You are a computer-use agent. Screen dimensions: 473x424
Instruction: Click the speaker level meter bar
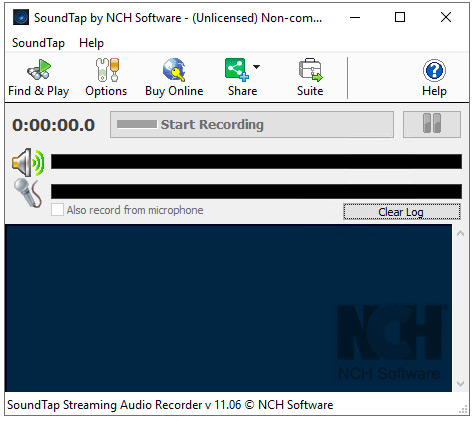(x=256, y=162)
